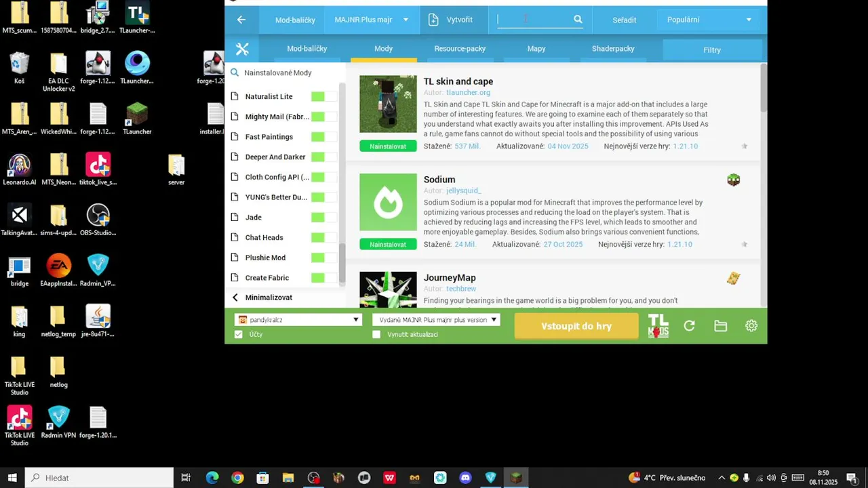The image size is (868, 488).
Task: Open the tlauncher.org author link
Action: pyautogui.click(x=468, y=93)
